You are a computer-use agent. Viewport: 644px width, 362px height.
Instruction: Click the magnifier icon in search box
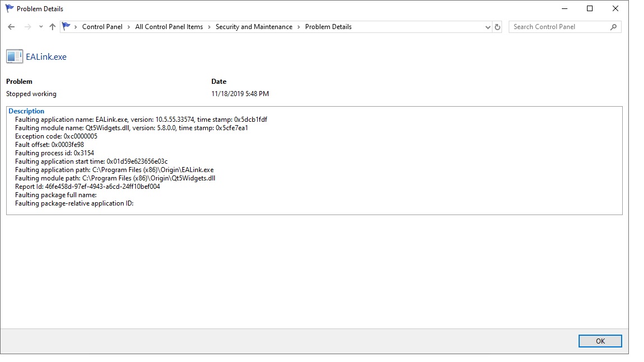(x=613, y=27)
